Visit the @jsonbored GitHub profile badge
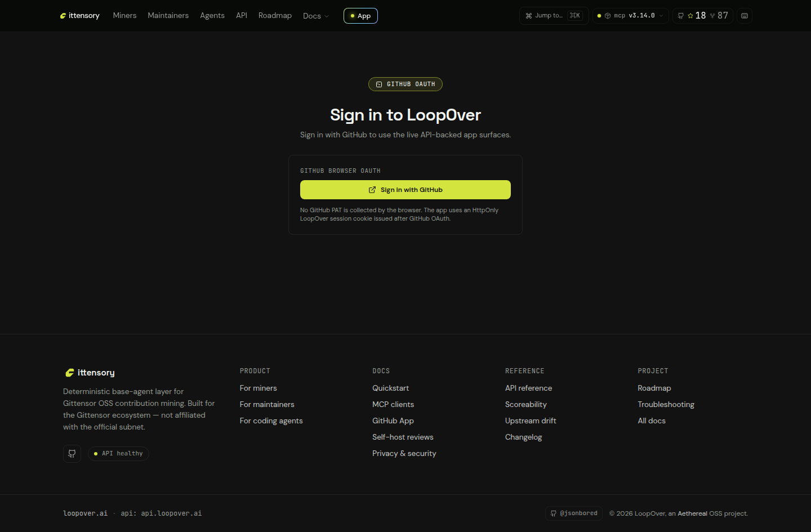 pyautogui.click(x=574, y=513)
